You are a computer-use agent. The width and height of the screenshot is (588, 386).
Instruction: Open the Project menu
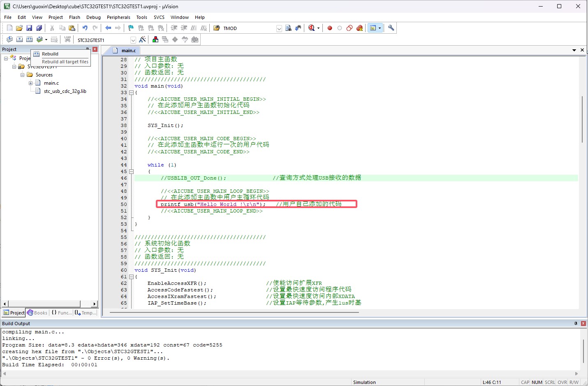point(56,17)
